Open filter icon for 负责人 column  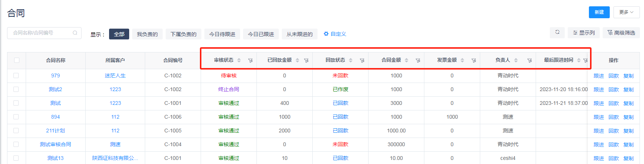(x=530, y=60)
